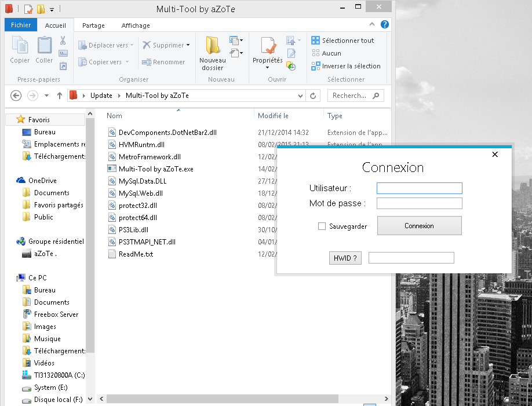Image resolution: width=532 pixels, height=406 pixels.
Task: Open Freebox Server in the sidebar
Action: [x=56, y=314]
